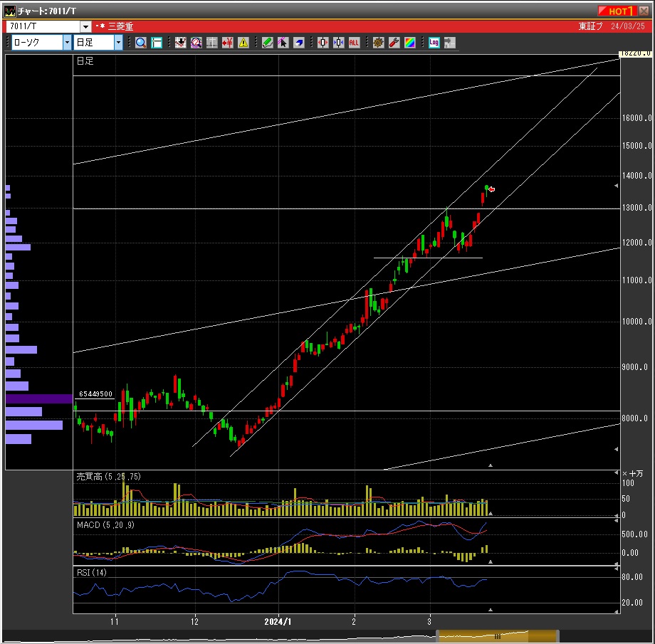Image resolution: width=655 pixels, height=644 pixels.
Task: Open the panel layout icon beside magnifier
Action: click(x=157, y=43)
